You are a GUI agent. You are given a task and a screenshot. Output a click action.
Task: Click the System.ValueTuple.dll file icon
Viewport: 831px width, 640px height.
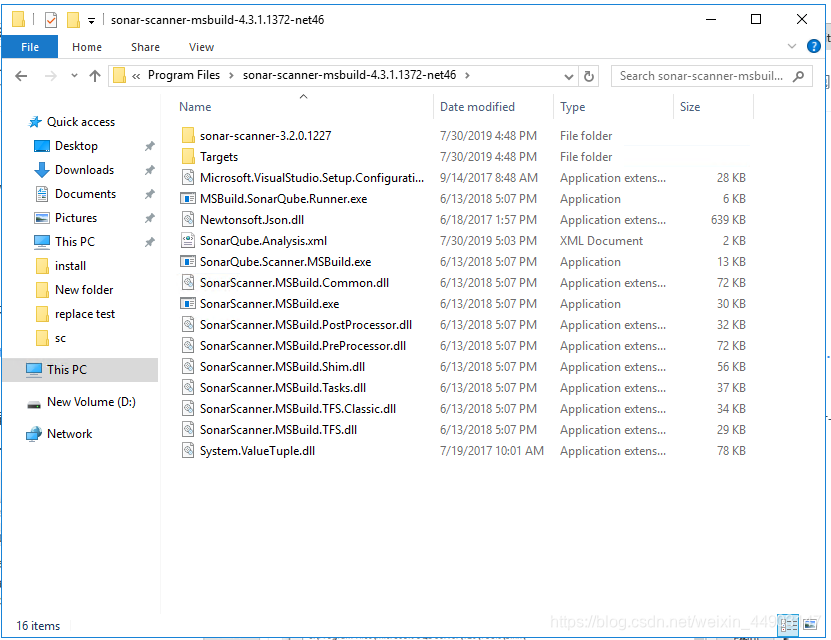pyautogui.click(x=188, y=451)
